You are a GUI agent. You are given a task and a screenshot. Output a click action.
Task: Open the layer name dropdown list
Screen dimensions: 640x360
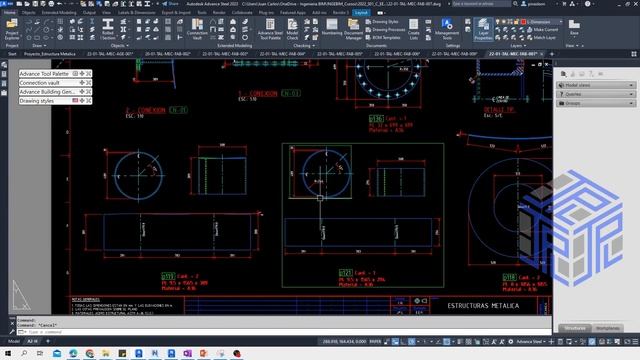(x=560, y=22)
